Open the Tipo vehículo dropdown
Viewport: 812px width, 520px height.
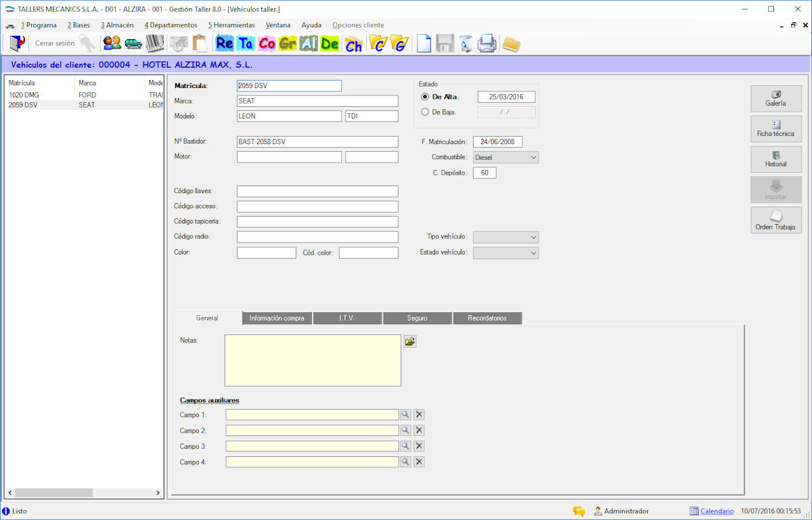tap(506, 237)
